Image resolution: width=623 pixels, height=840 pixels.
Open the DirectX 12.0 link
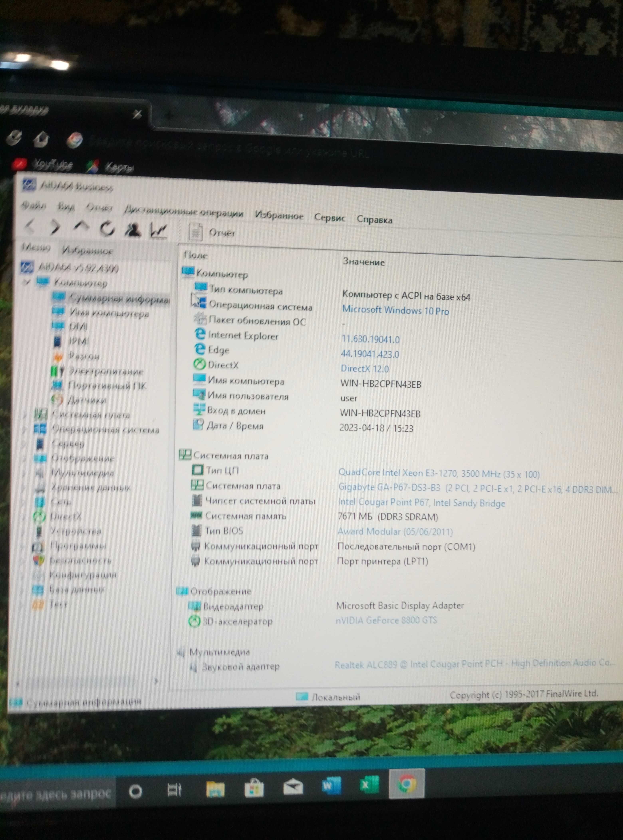point(365,368)
